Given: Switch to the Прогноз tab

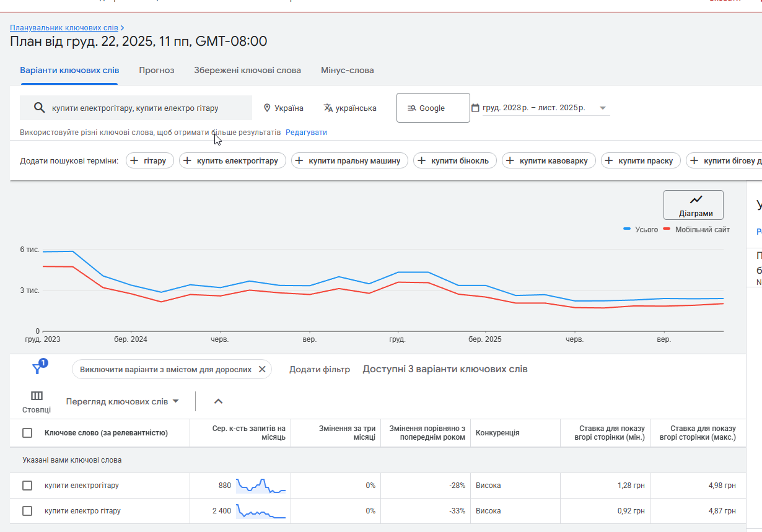Looking at the screenshot, I should tap(156, 71).
